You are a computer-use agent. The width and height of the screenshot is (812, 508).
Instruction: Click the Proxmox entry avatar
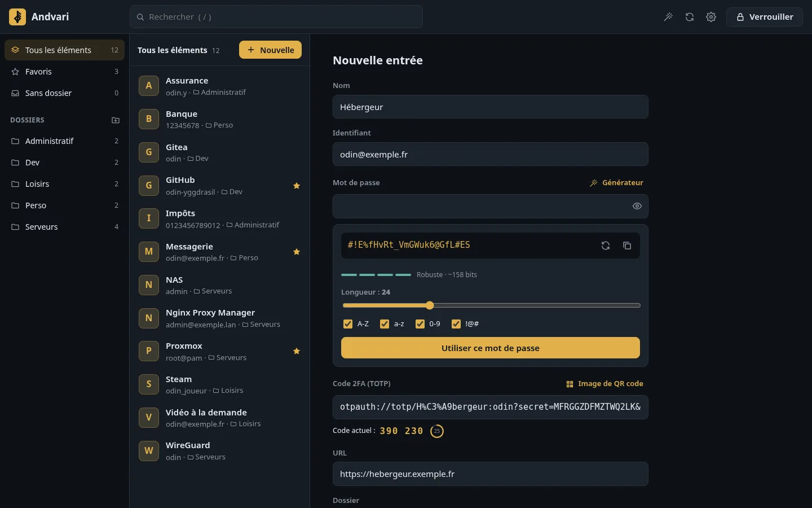point(149,351)
